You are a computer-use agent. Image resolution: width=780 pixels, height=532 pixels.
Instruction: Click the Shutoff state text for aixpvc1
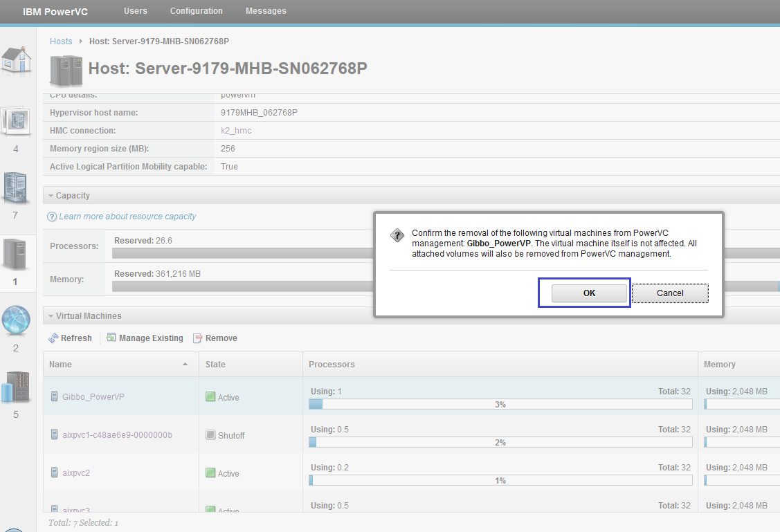[231, 436]
